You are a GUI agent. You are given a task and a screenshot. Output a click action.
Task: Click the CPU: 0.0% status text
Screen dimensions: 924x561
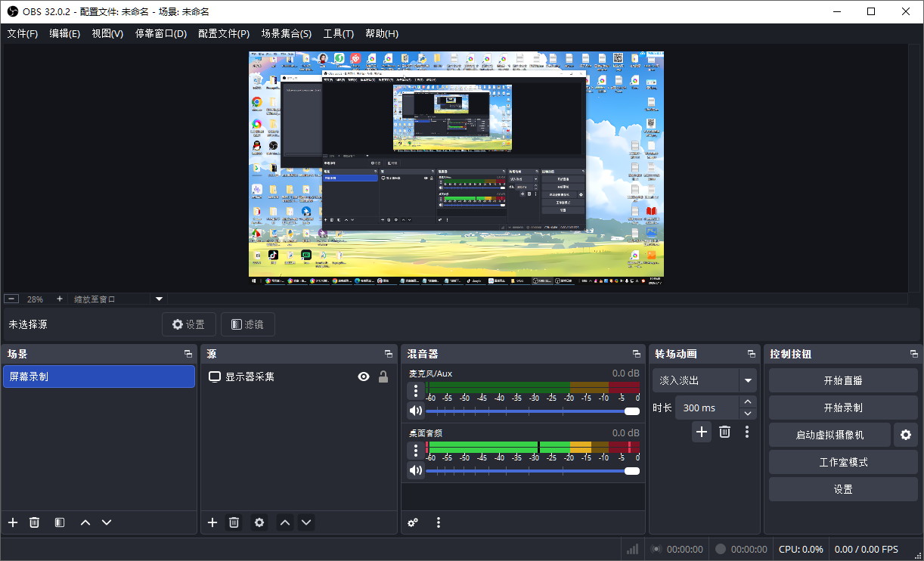pos(801,550)
